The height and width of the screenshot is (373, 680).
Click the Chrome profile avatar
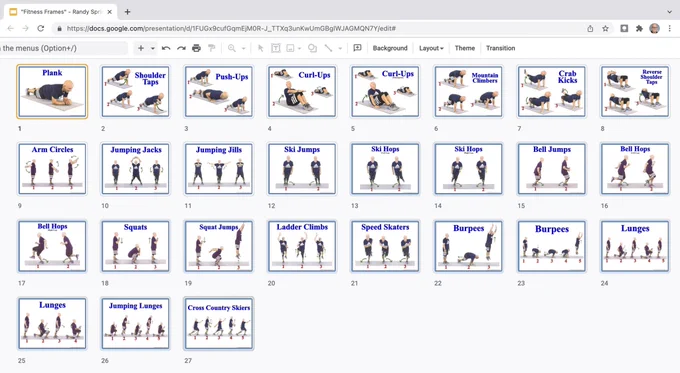[654, 29]
